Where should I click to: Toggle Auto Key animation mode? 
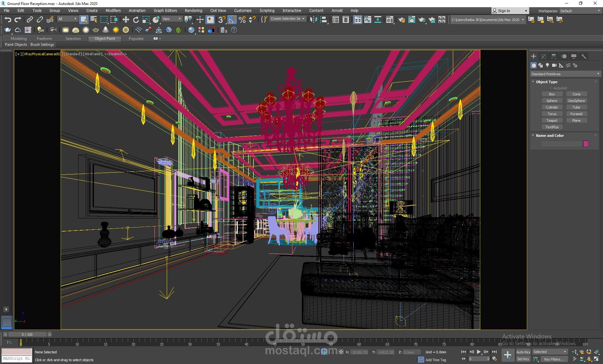(523, 352)
